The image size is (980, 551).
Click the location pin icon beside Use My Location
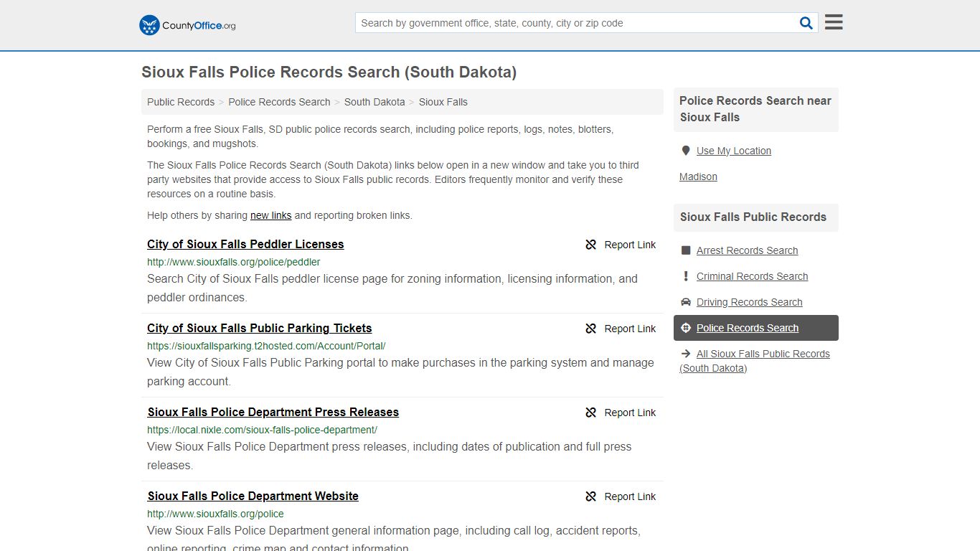[686, 151]
